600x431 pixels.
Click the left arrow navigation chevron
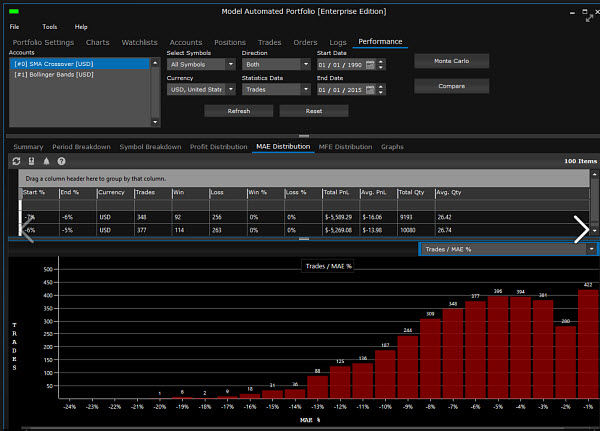pyautogui.click(x=28, y=230)
